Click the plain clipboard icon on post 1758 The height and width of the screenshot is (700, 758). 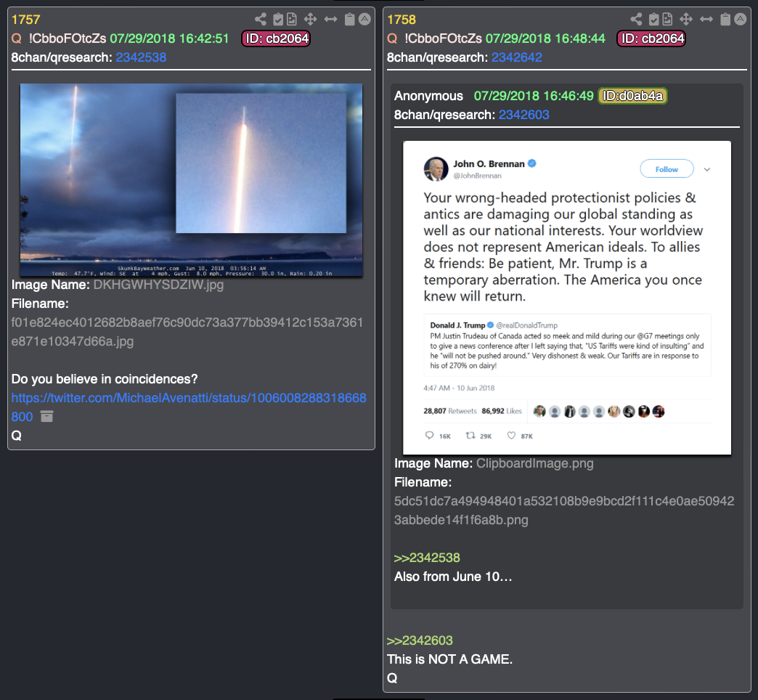[x=725, y=20]
